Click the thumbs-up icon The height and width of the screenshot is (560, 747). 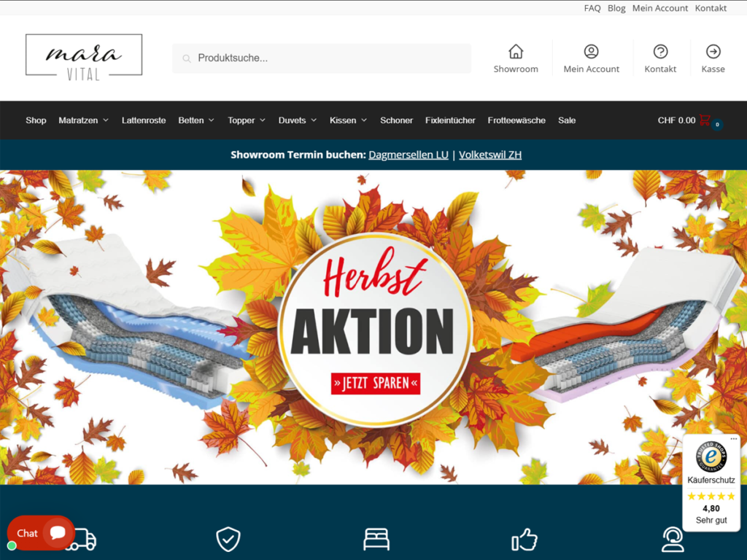[x=525, y=540]
